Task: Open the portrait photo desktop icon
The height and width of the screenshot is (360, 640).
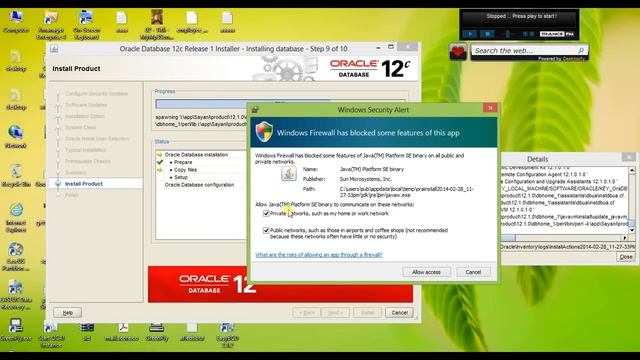Action: 157,24
